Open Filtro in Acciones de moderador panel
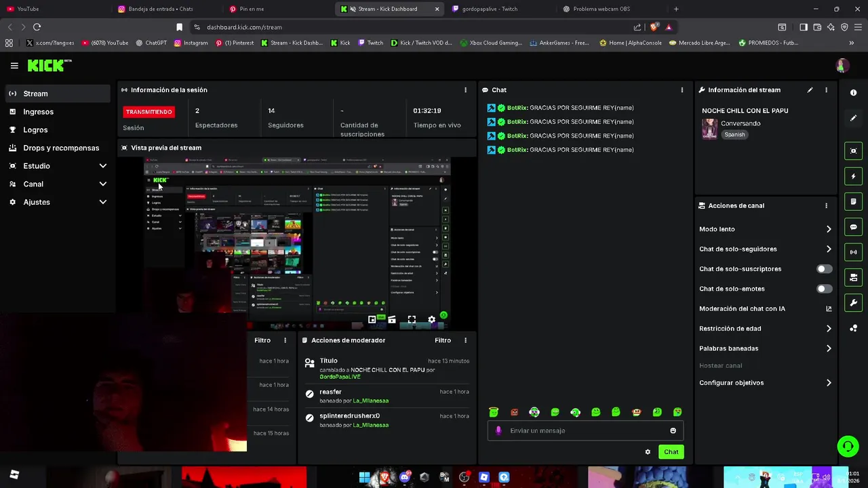868x488 pixels. 443,340
